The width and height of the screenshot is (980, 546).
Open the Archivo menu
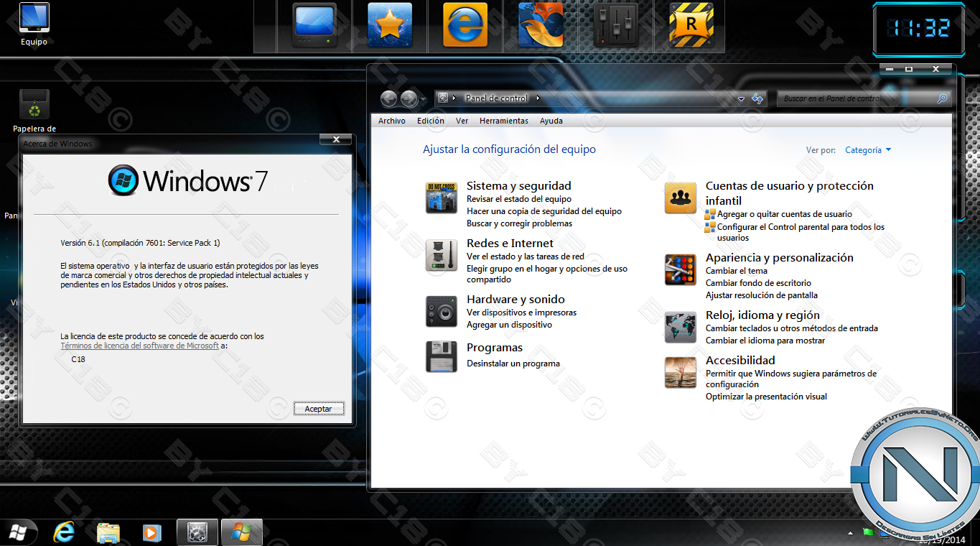(x=392, y=121)
